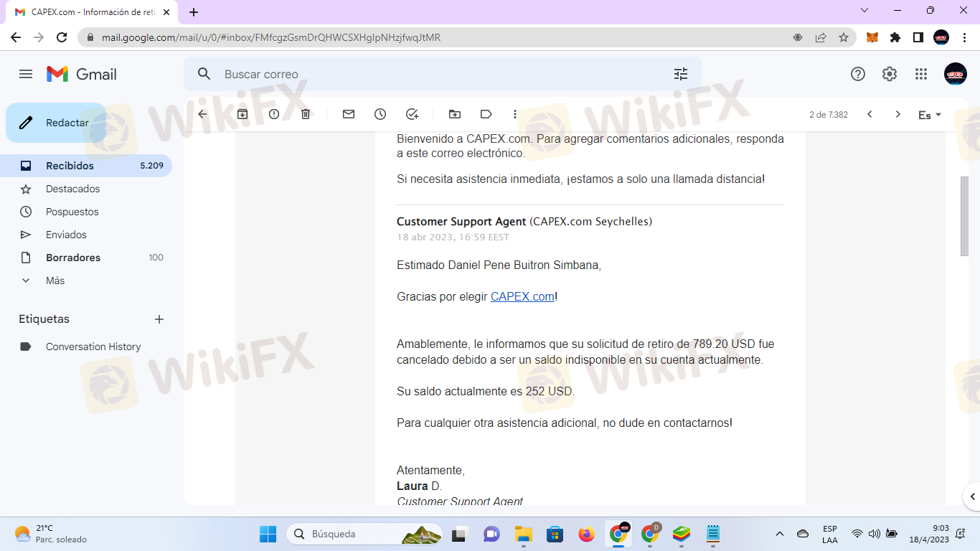
Task: Navigate back in the browser
Action: 16,37
